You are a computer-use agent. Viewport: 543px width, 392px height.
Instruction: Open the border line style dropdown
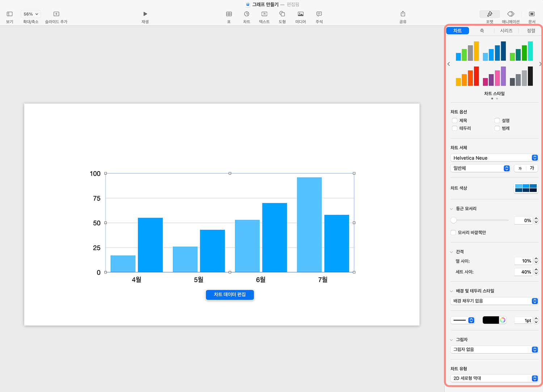coord(463,320)
